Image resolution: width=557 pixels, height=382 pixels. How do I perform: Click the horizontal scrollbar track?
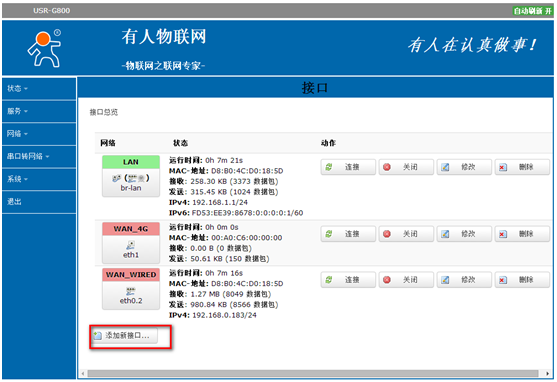point(313,373)
